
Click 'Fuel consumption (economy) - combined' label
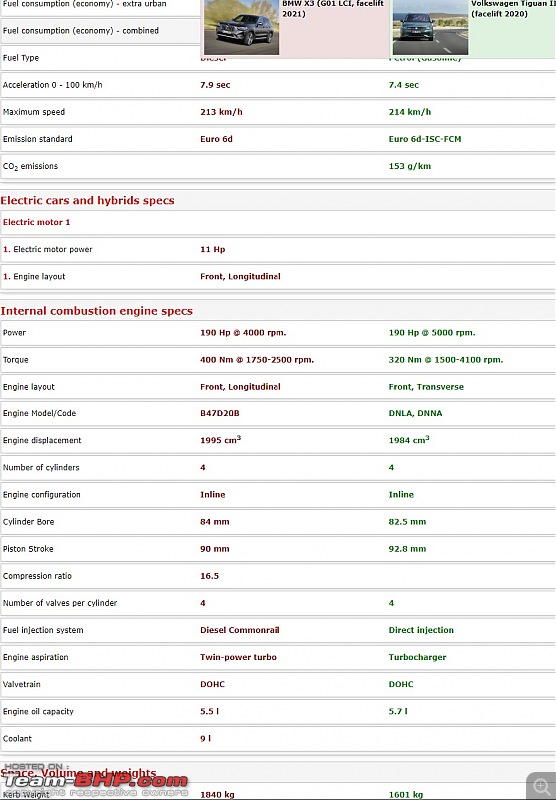[x=81, y=31]
